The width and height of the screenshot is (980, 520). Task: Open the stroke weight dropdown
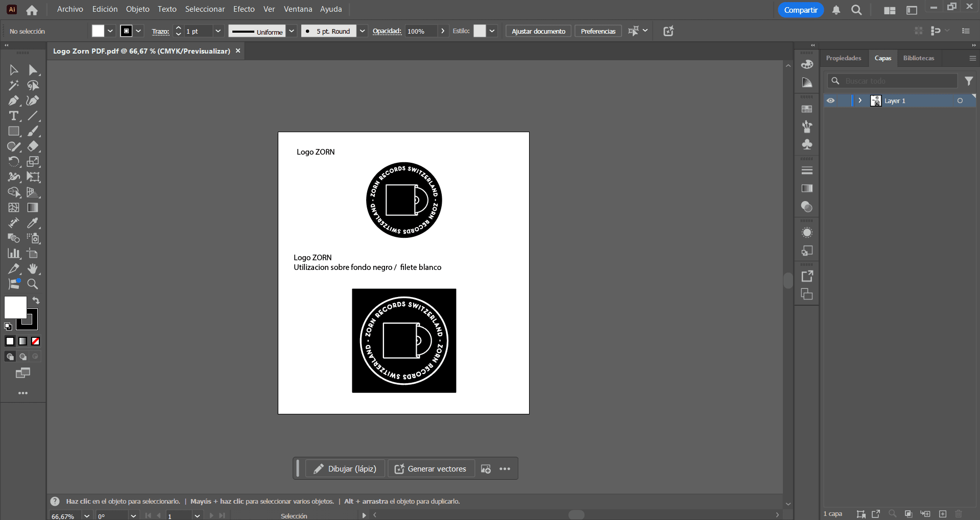tap(218, 31)
